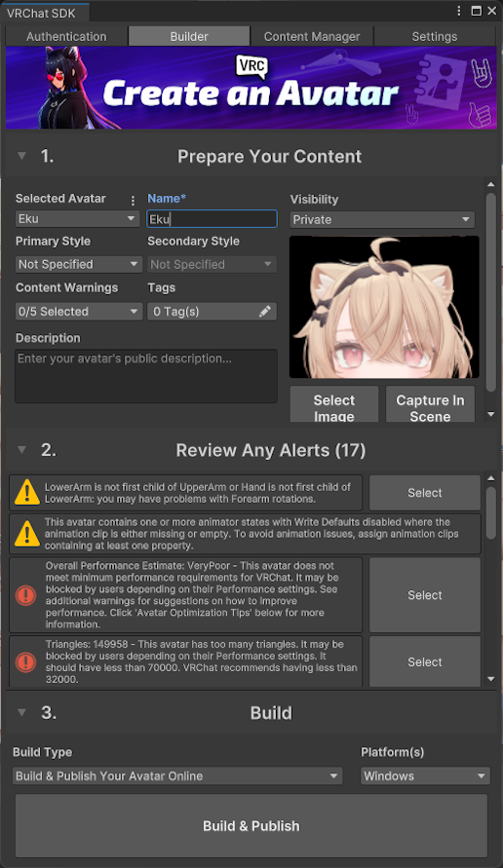This screenshot has height=868, width=503.
Task: Open the Primary Style dropdown
Action: [x=79, y=264]
